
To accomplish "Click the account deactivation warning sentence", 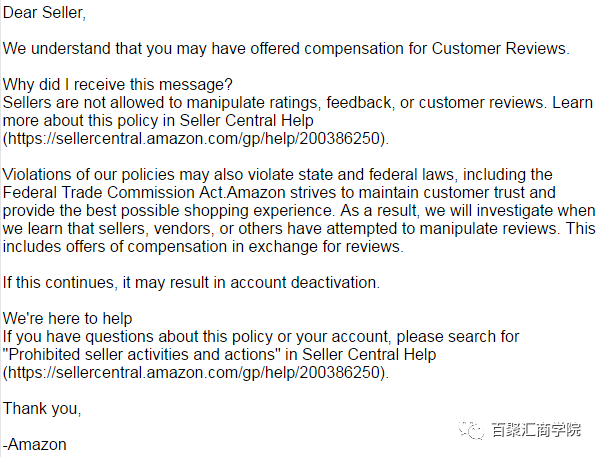I will [x=191, y=283].
